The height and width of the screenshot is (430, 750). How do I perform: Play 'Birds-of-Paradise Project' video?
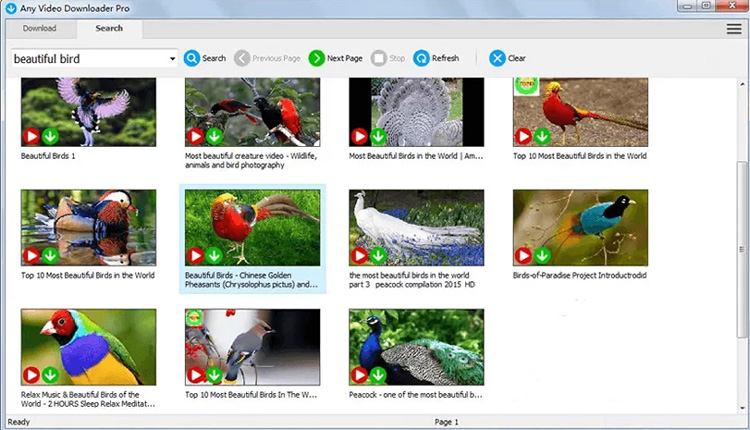[x=523, y=255]
